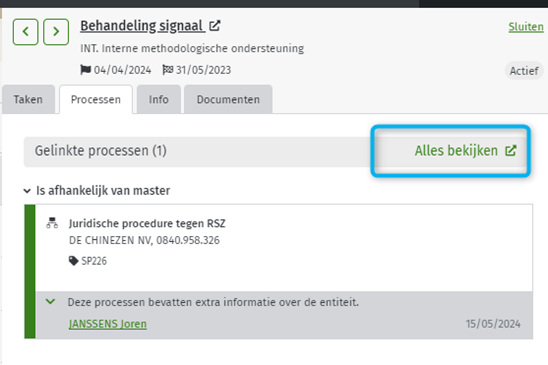This screenshot has width=548, height=365.
Task: Click the process hierarchy icon
Action: tap(52, 223)
